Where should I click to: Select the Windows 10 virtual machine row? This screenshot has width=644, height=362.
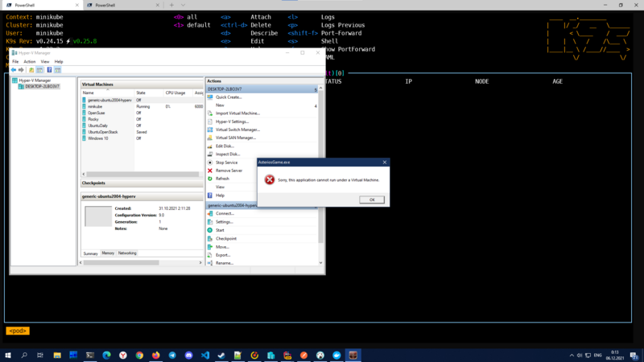(142, 138)
